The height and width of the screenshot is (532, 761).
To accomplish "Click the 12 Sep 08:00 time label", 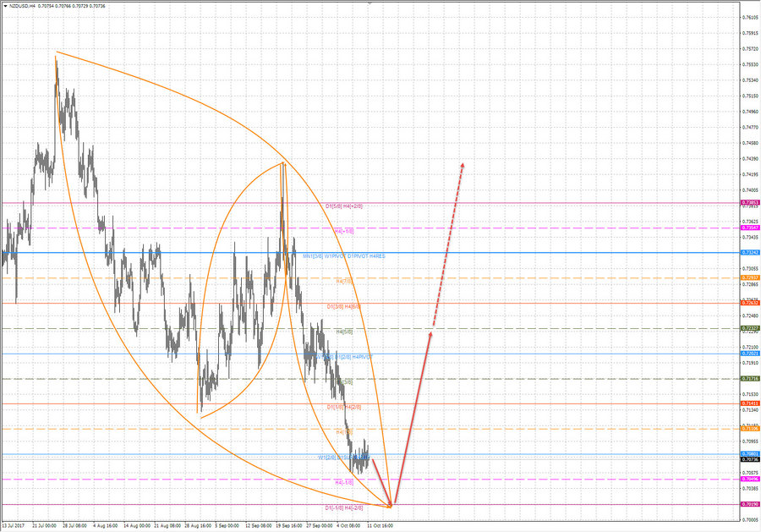I will pos(258,526).
